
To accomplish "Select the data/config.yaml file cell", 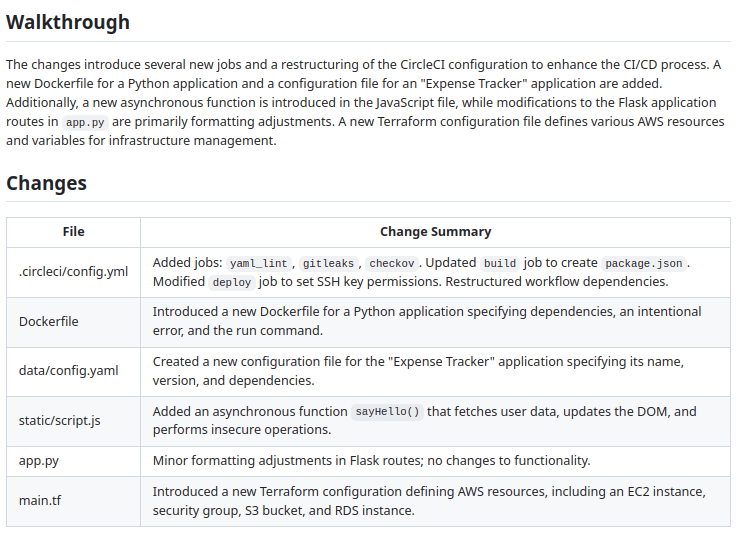I will coord(68,370).
